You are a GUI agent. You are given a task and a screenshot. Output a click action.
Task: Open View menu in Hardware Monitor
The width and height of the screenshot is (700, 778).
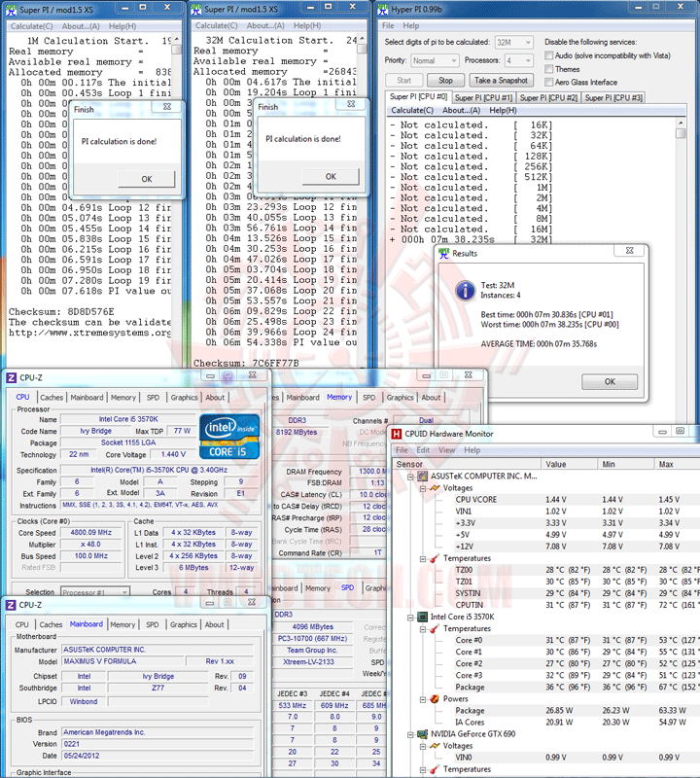coord(446,450)
